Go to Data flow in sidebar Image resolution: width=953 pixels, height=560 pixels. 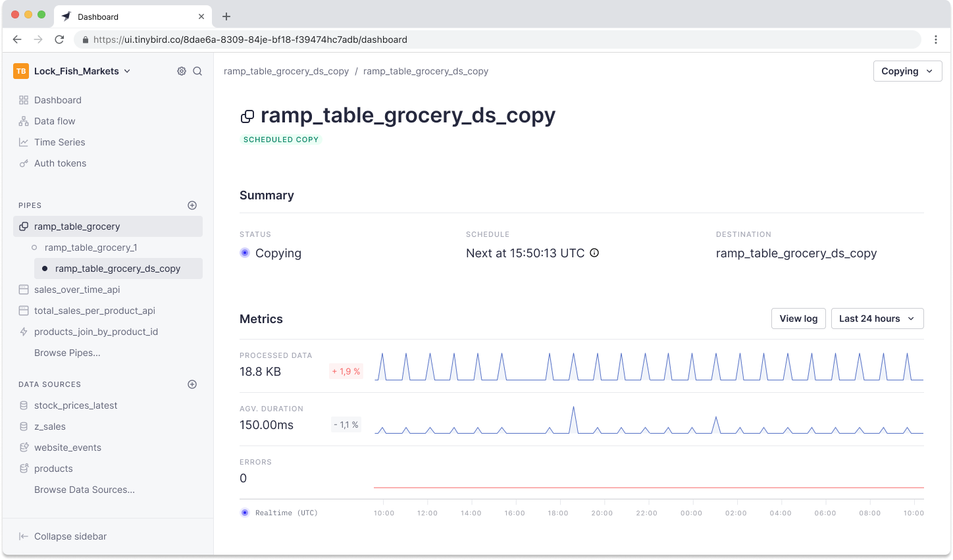pyautogui.click(x=55, y=121)
